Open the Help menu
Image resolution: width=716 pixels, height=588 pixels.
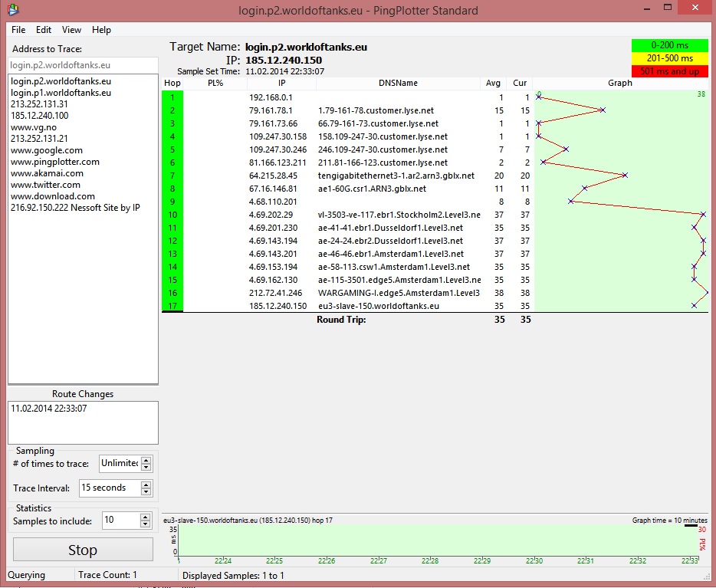(x=101, y=30)
